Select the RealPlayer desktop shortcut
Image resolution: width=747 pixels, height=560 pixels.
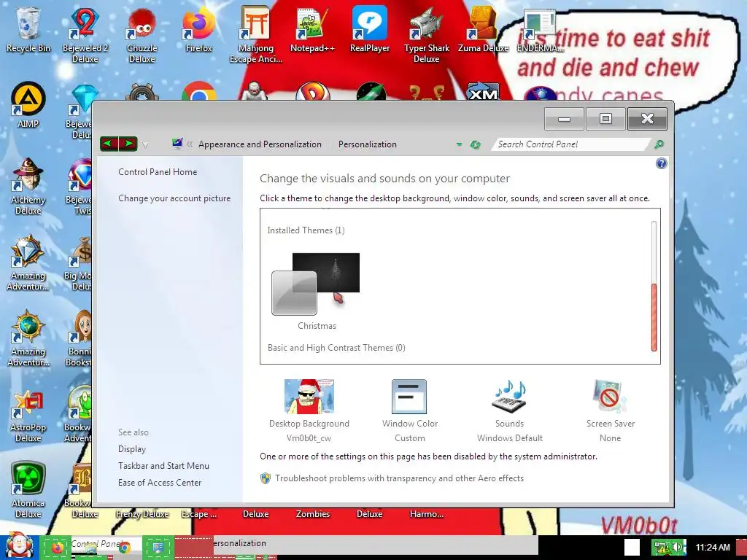click(370, 29)
